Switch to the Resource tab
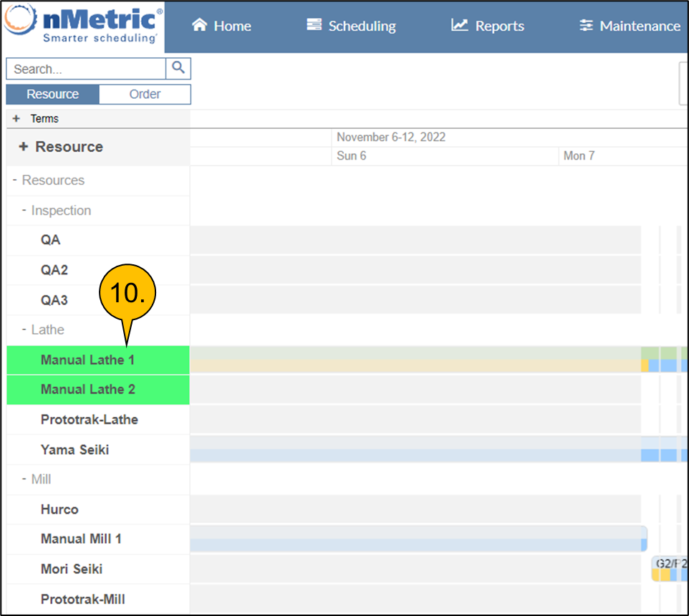Screen dimensions: 689x616 pyautogui.click(x=53, y=94)
